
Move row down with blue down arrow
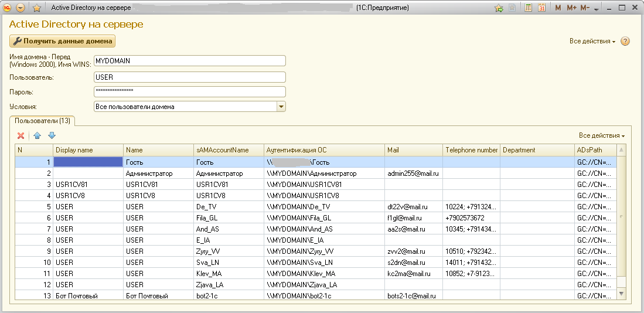52,135
